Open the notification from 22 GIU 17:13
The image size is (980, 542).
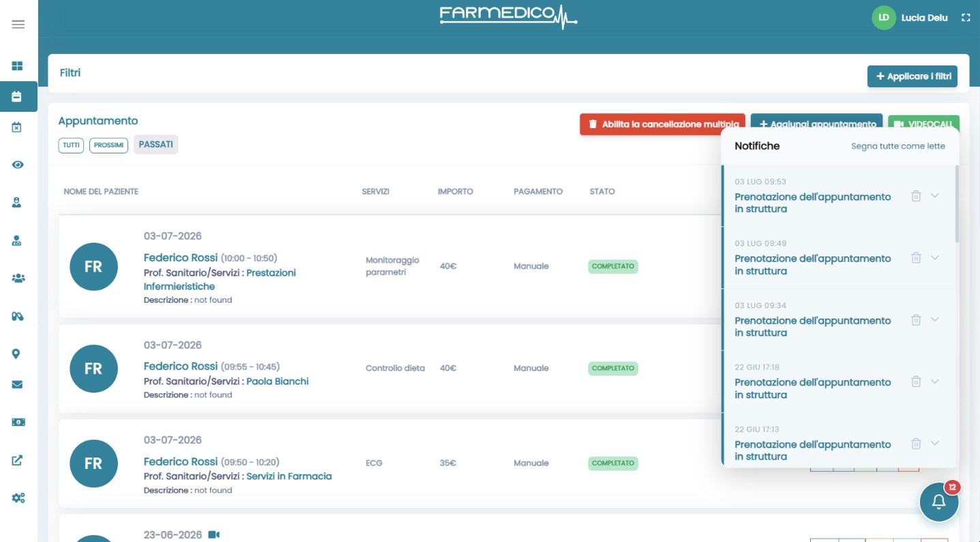click(813, 451)
